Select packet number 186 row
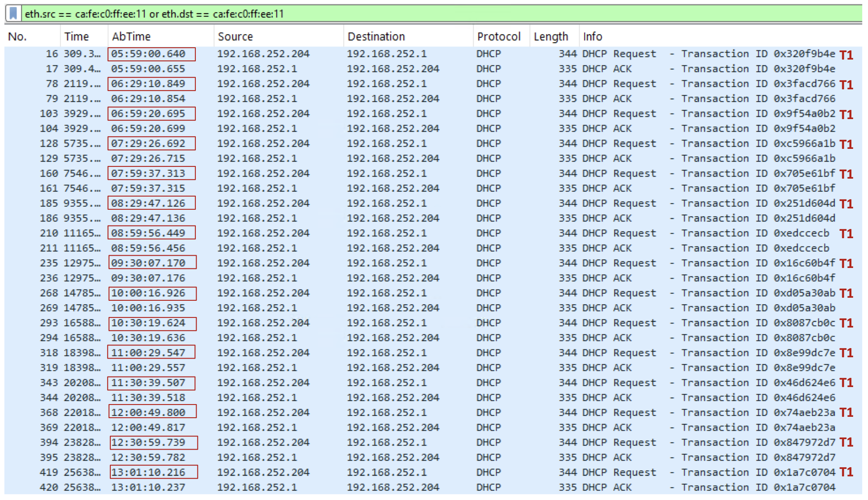Image resolution: width=868 pixels, height=500 pixels. click(433, 218)
